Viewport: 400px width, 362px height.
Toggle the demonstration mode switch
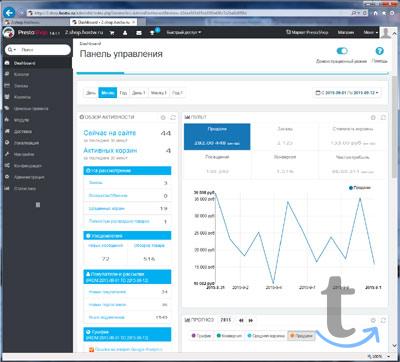tap(342, 51)
